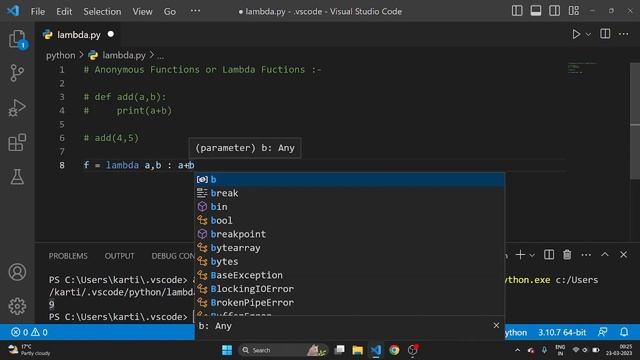Open errors and warnings status item
The width and height of the screenshot is (640, 360).
tap(29, 332)
